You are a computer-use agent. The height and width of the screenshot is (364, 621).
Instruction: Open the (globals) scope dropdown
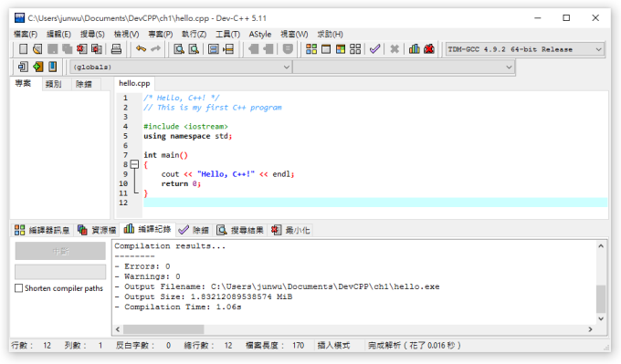181,67
